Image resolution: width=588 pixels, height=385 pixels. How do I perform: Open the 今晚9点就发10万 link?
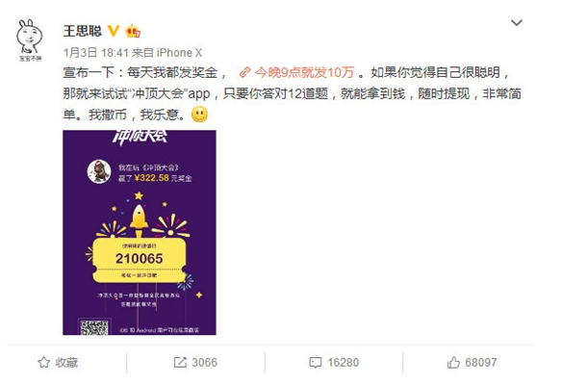click(x=304, y=72)
